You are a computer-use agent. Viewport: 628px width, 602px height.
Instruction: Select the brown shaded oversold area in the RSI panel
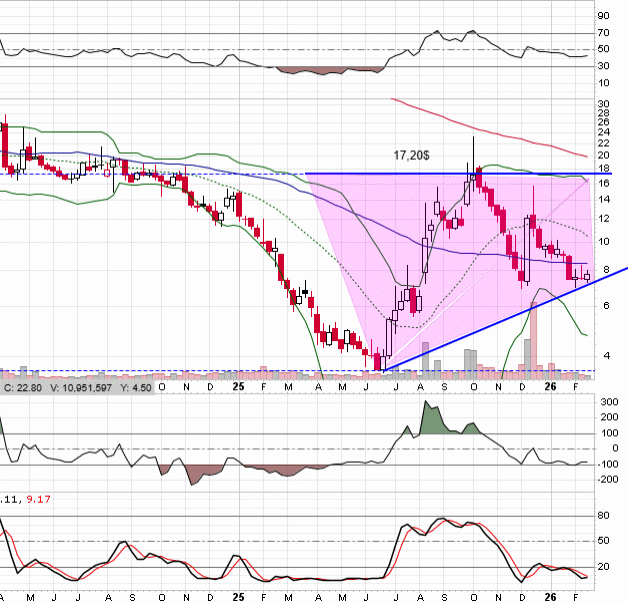click(x=330, y=70)
